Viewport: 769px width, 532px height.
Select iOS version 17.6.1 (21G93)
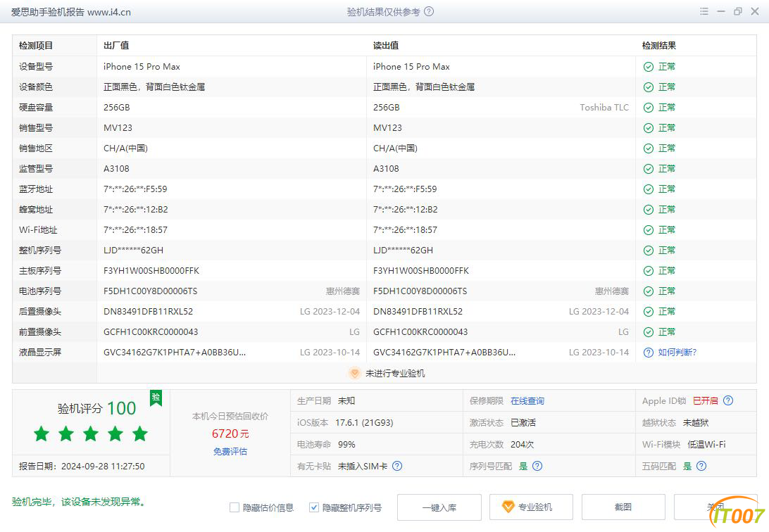click(x=364, y=423)
